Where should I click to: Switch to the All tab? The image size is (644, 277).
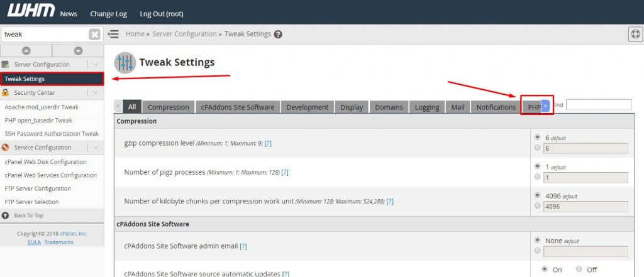(132, 107)
